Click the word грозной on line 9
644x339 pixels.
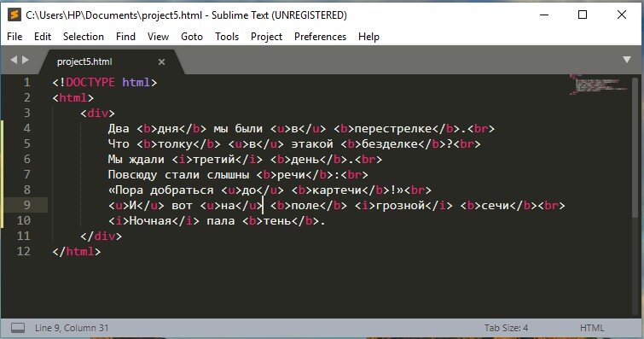[x=400, y=205]
